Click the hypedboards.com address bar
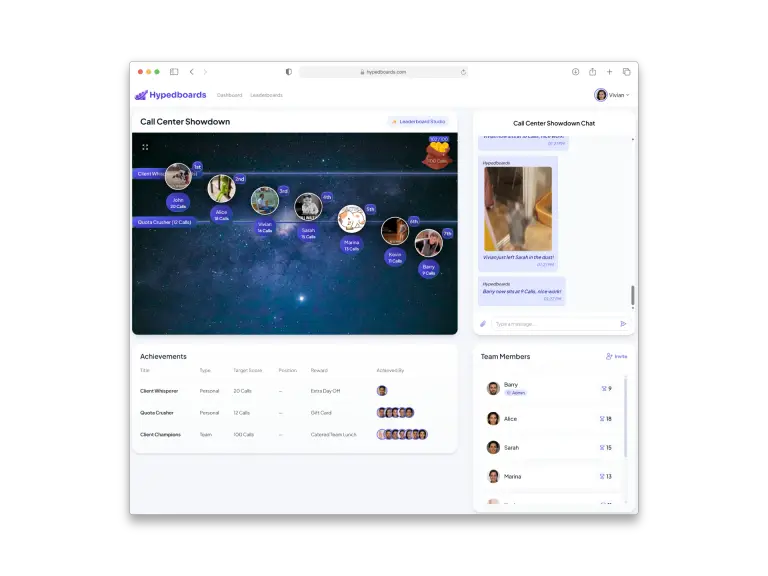Viewport: 768px width, 576px height. (x=383, y=72)
